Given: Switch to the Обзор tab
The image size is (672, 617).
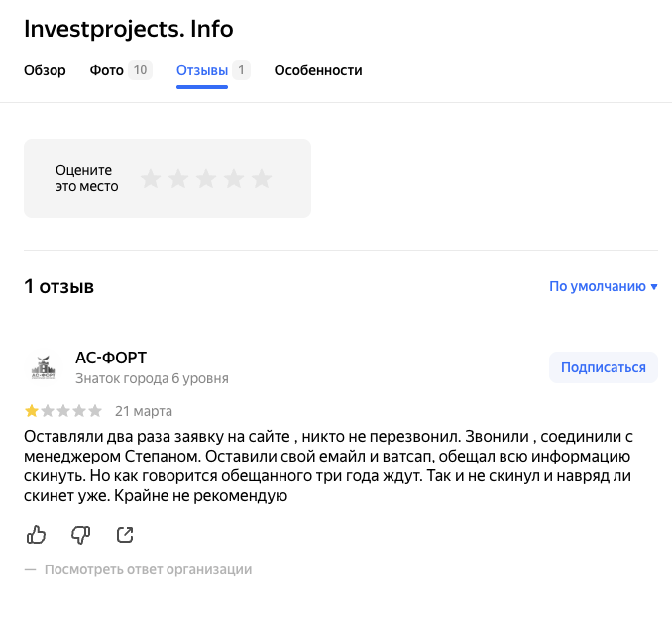Looking at the screenshot, I should (45, 70).
